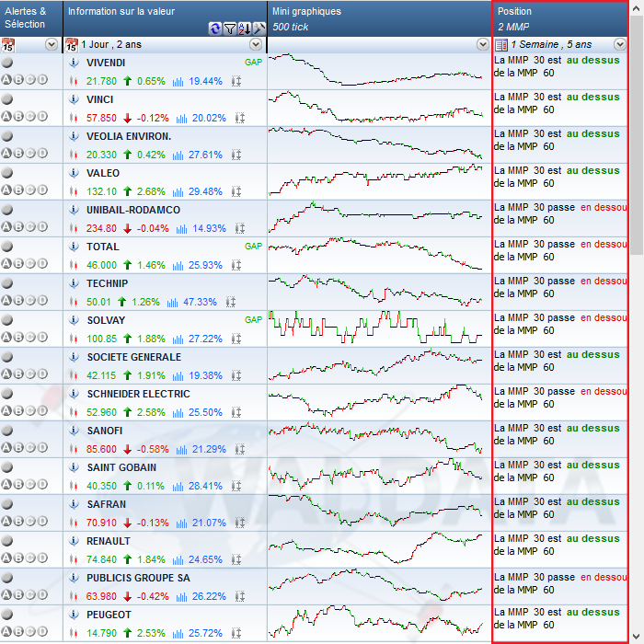The width and height of the screenshot is (644, 644).
Task: Open the VIVENDI stock name
Action: 106,63
